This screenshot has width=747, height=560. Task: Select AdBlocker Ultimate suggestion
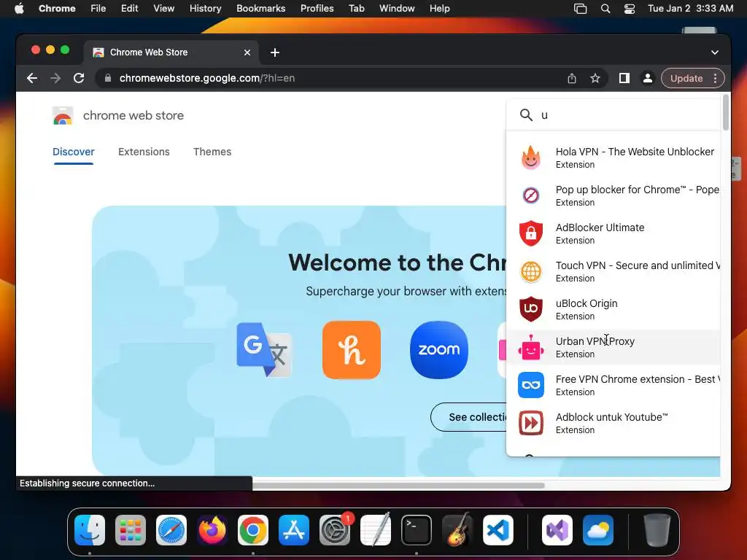tap(613, 233)
